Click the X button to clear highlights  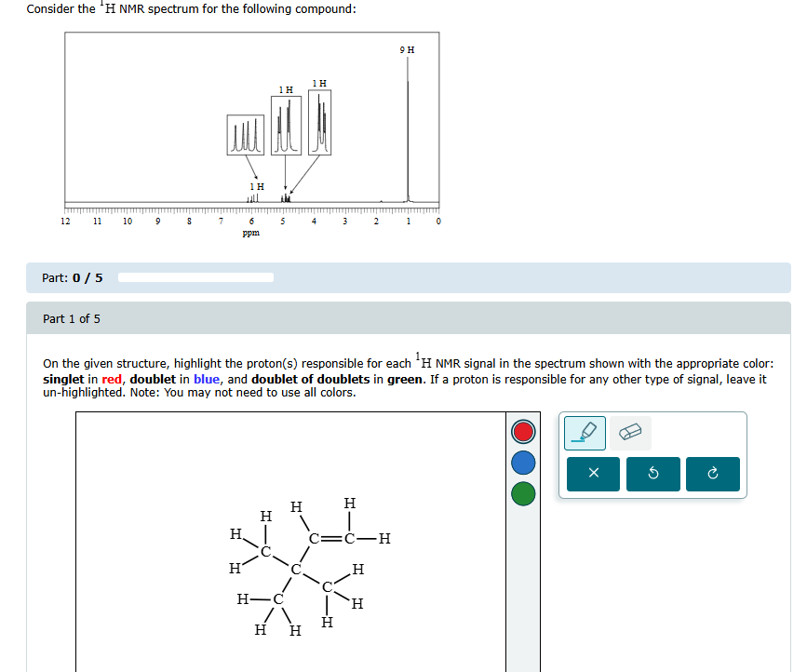click(593, 474)
